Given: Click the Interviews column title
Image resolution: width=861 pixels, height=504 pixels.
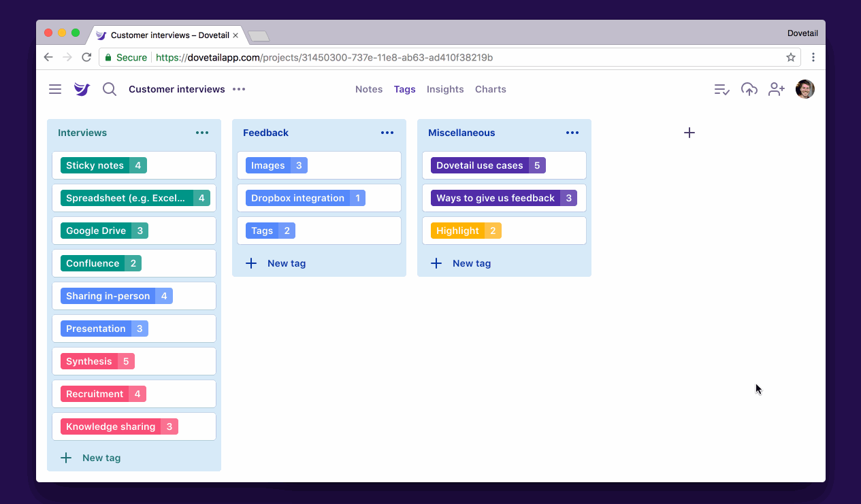Looking at the screenshot, I should coord(82,133).
